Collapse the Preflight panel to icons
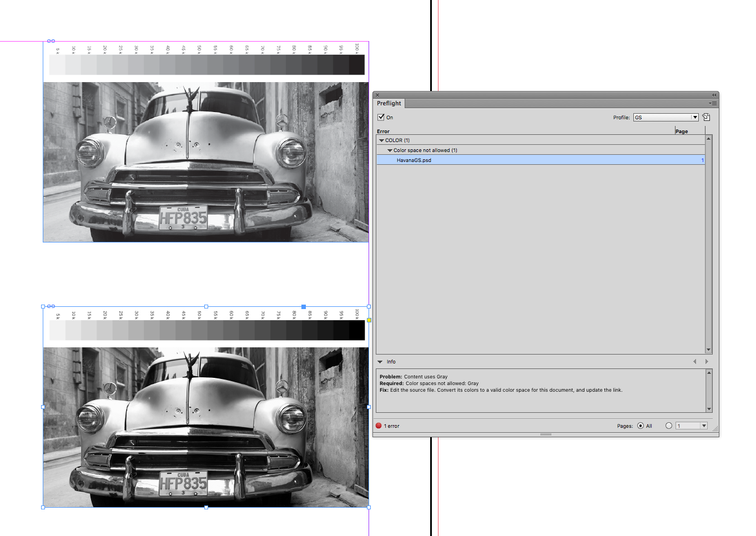 coord(714,95)
